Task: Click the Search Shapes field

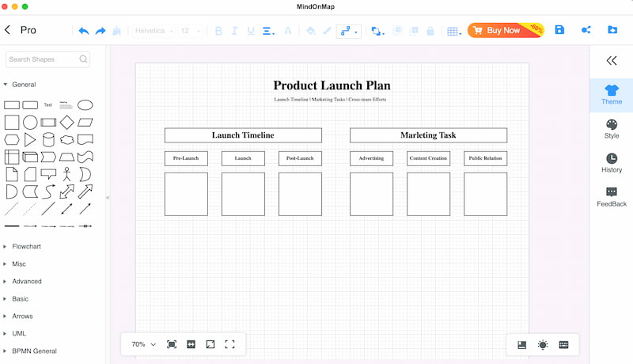Action: click(47, 59)
